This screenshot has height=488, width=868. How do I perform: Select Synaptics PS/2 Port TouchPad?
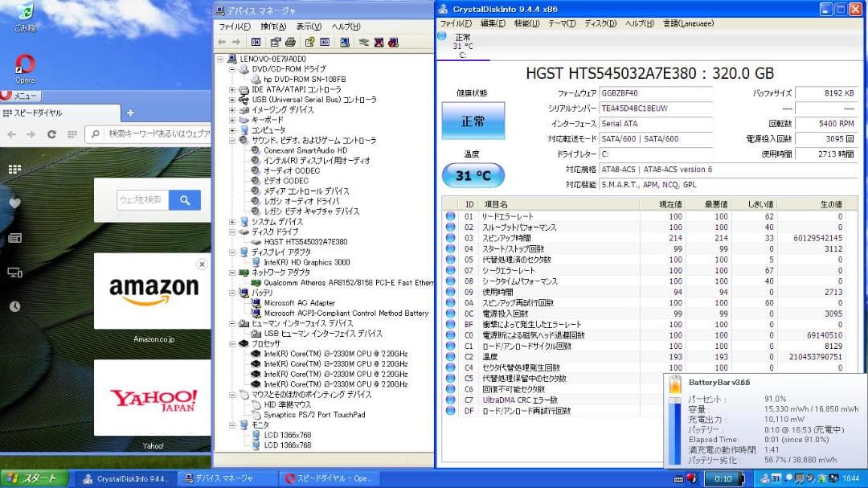point(314,415)
